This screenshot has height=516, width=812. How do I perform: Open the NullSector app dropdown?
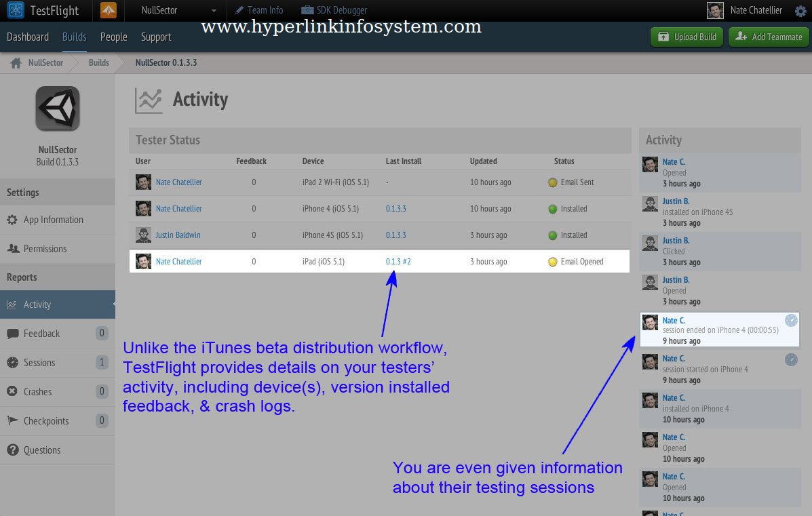(x=178, y=10)
